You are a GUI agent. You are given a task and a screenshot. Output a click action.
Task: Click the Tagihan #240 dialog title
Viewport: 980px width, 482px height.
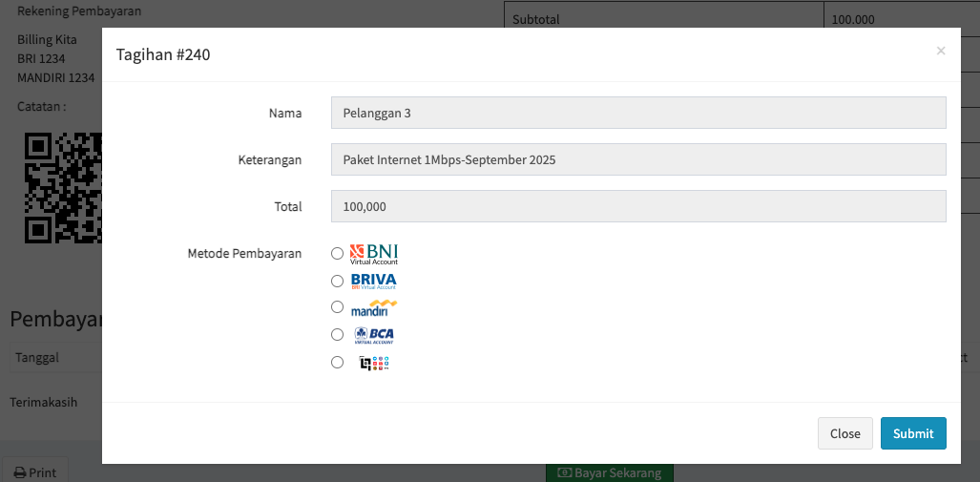coord(163,55)
